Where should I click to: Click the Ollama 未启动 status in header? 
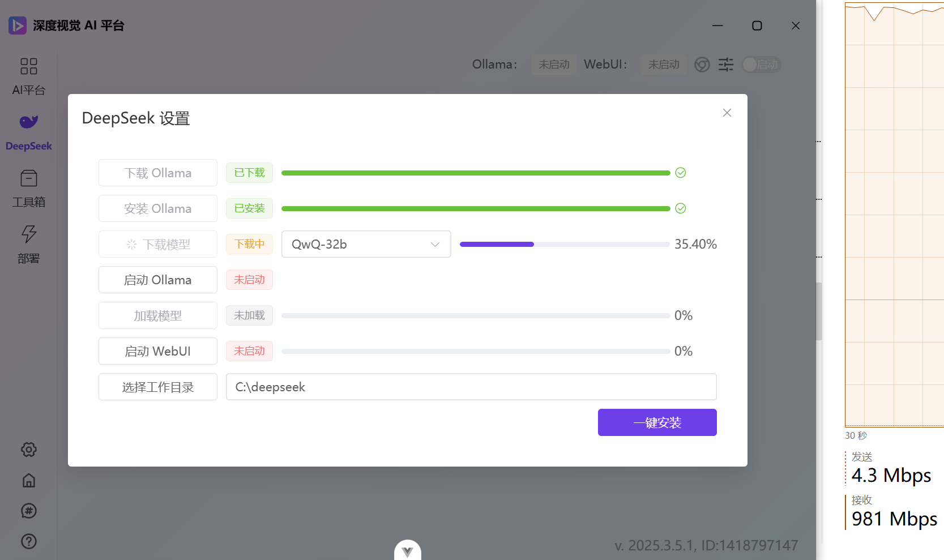[x=554, y=65]
